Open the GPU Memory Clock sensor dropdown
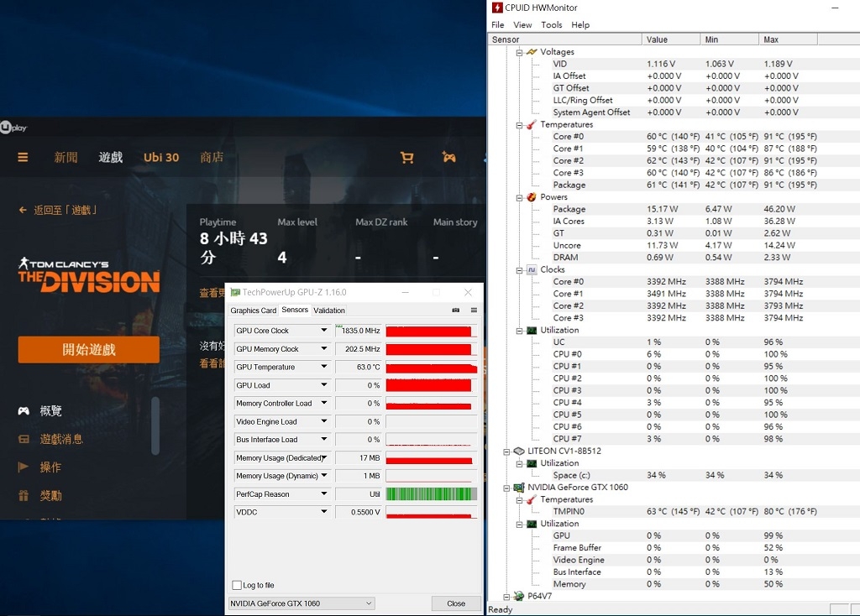 [x=323, y=348]
